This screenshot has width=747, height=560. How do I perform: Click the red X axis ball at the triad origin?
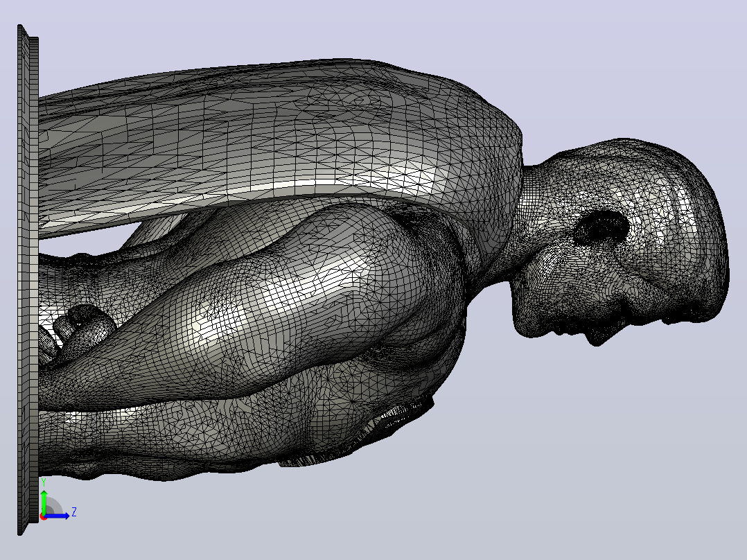[43, 516]
